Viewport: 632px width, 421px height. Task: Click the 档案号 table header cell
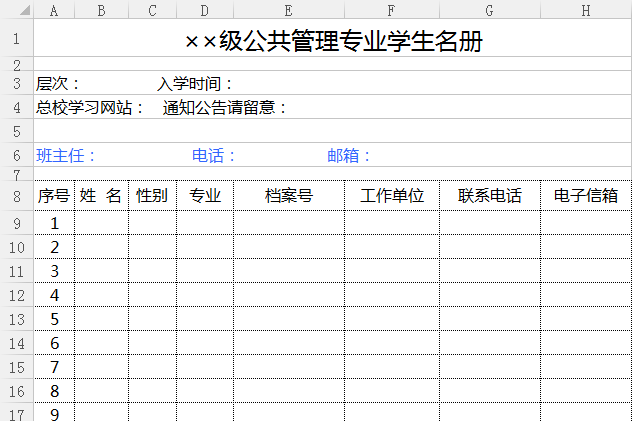[288, 196]
